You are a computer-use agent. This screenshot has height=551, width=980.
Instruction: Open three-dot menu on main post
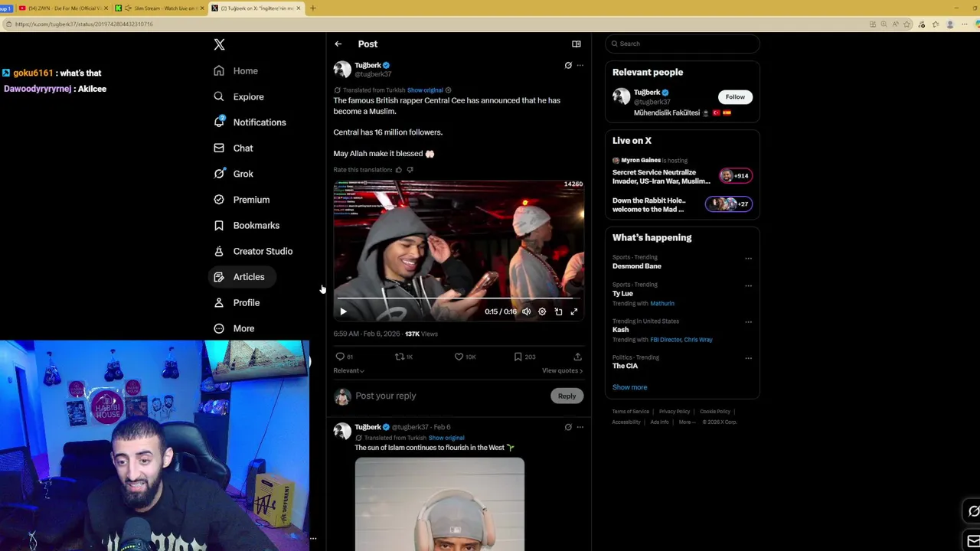(x=580, y=65)
